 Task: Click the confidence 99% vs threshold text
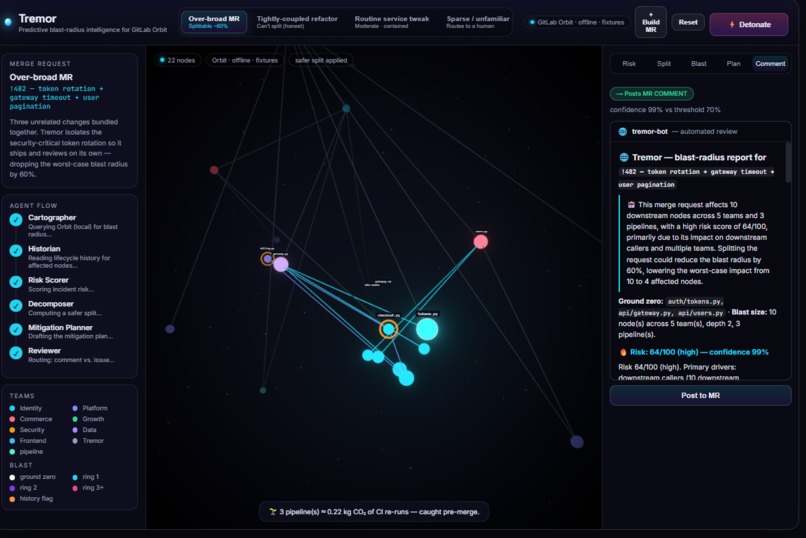(x=665, y=109)
